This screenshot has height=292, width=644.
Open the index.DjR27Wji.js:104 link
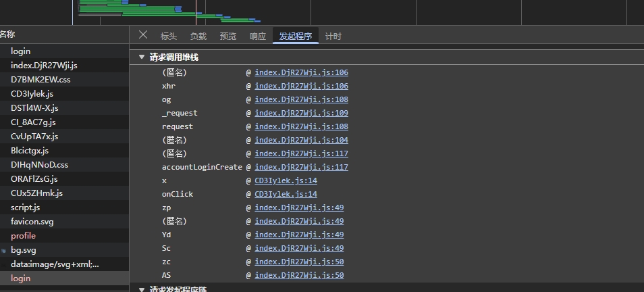(302, 140)
